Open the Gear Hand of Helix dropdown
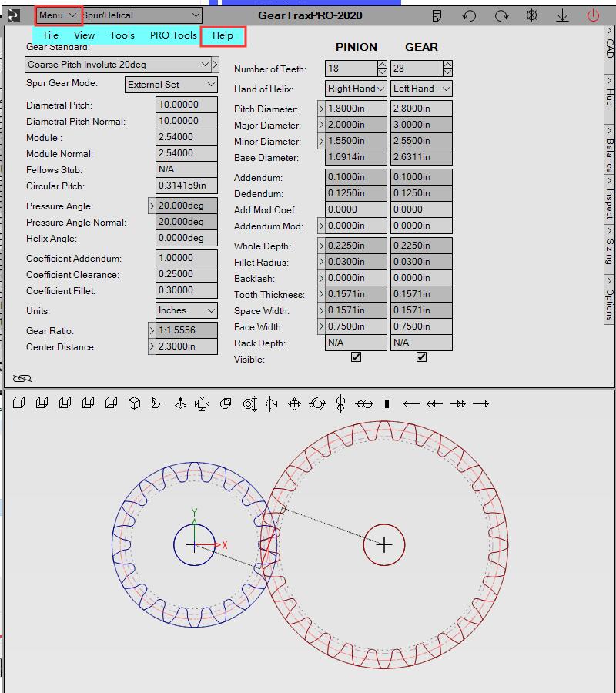Screen dimensions: 616x693 tap(421, 89)
